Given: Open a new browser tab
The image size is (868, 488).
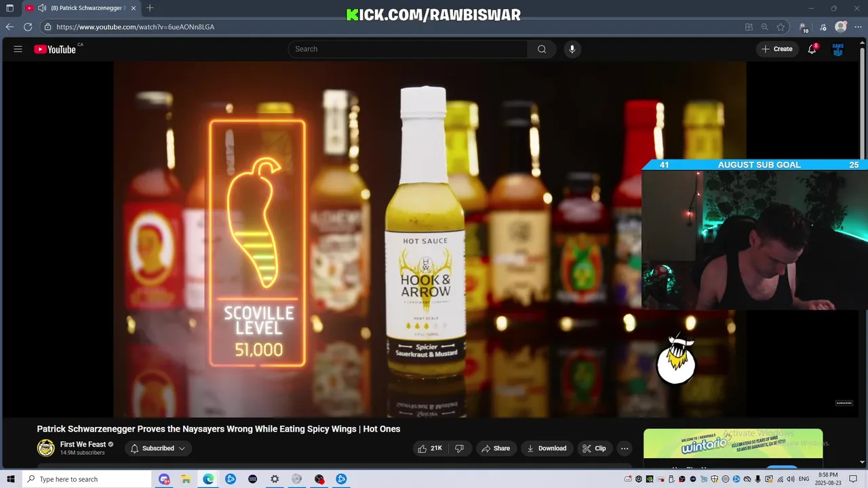Looking at the screenshot, I should click(x=150, y=8).
